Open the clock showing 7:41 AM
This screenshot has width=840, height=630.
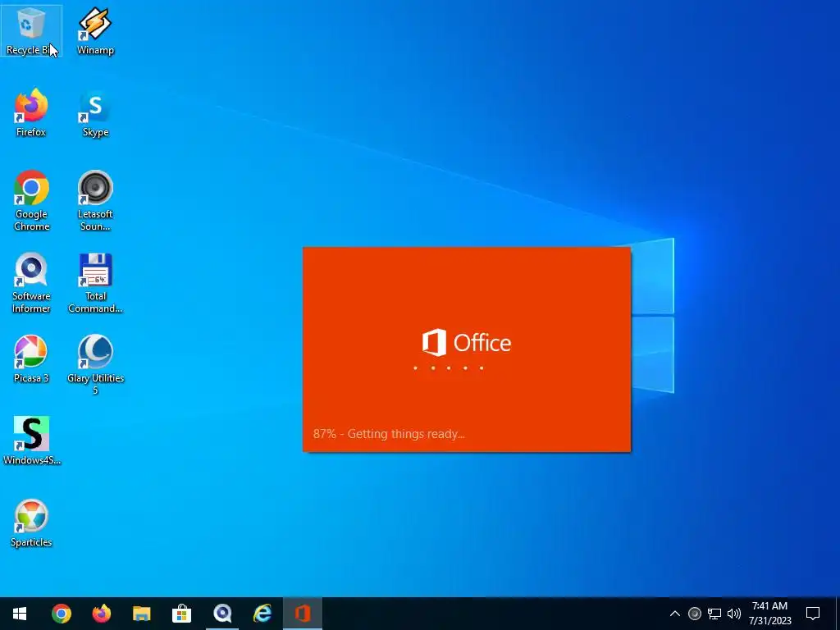pos(769,614)
